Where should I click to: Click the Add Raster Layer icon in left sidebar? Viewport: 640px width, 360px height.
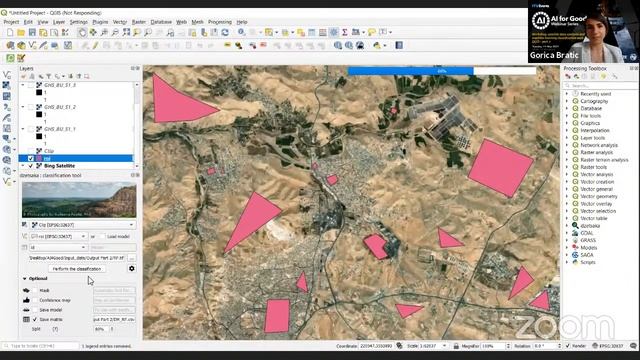point(7,85)
